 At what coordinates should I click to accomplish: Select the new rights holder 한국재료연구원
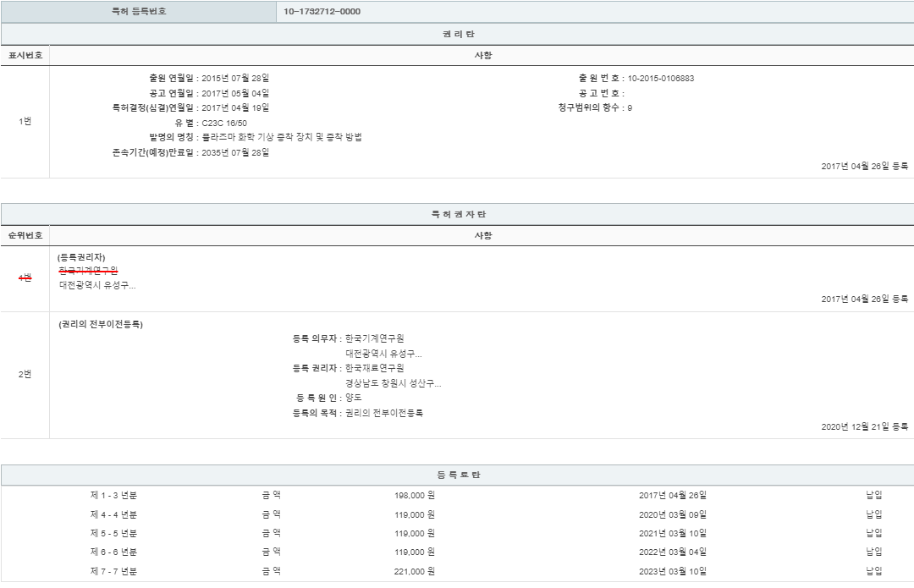(x=375, y=368)
